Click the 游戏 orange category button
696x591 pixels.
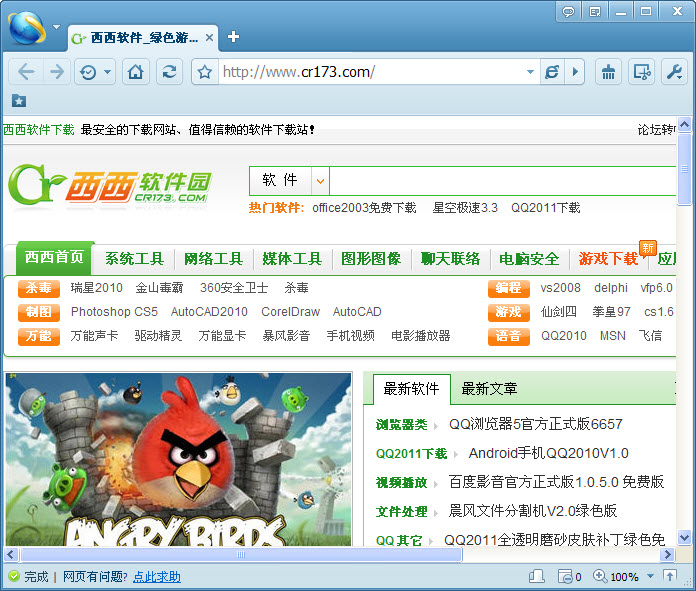pos(509,312)
